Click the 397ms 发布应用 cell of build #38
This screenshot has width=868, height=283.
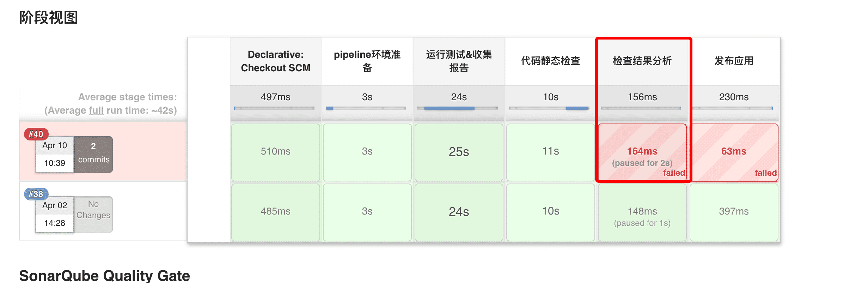734,212
